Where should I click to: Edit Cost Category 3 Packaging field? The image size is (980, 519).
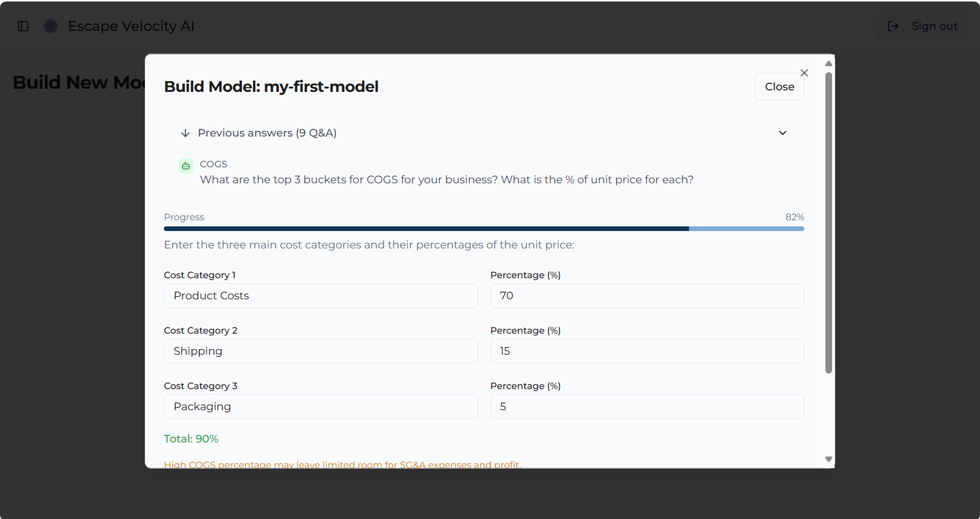[321, 407]
